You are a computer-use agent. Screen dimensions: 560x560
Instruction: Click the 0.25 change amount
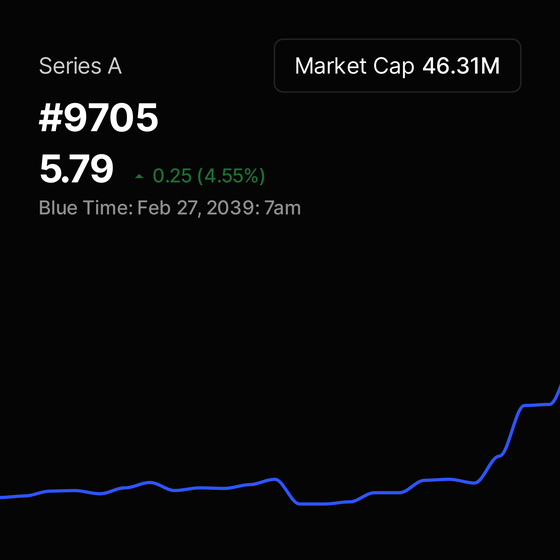(172, 176)
